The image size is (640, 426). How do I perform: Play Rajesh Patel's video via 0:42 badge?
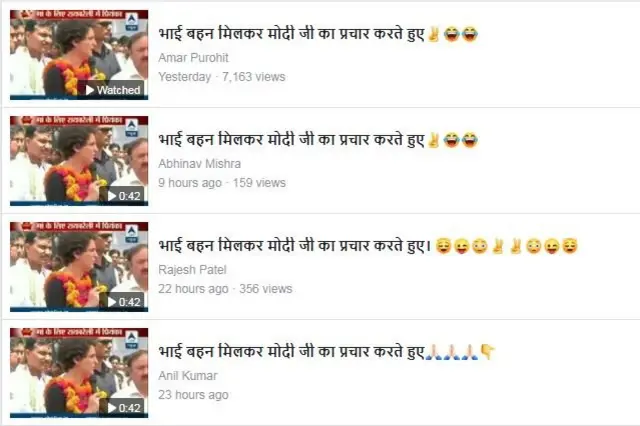click(124, 302)
